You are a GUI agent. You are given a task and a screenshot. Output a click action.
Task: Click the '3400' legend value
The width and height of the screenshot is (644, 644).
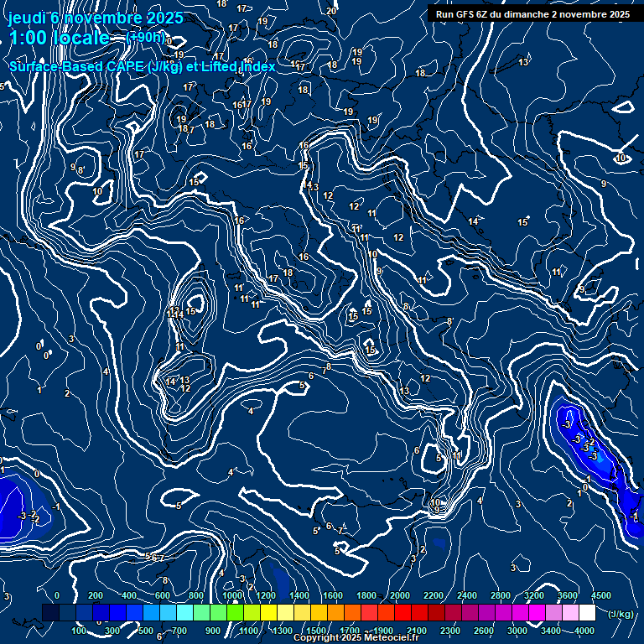(x=551, y=631)
